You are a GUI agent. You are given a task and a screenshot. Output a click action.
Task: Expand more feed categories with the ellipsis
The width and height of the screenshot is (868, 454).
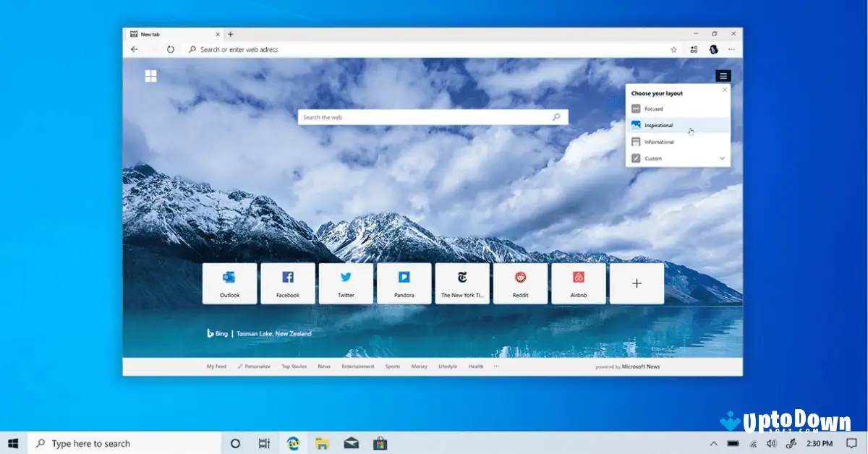pyautogui.click(x=496, y=367)
